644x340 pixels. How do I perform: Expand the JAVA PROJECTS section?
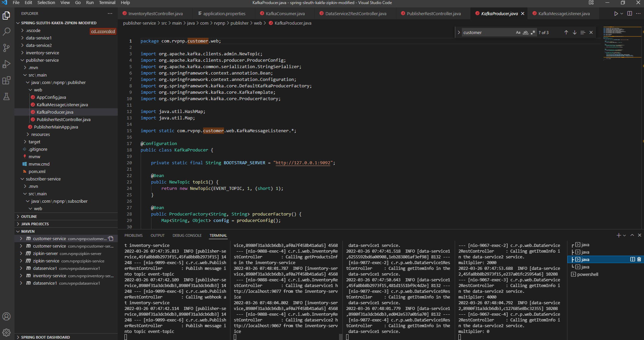35,224
